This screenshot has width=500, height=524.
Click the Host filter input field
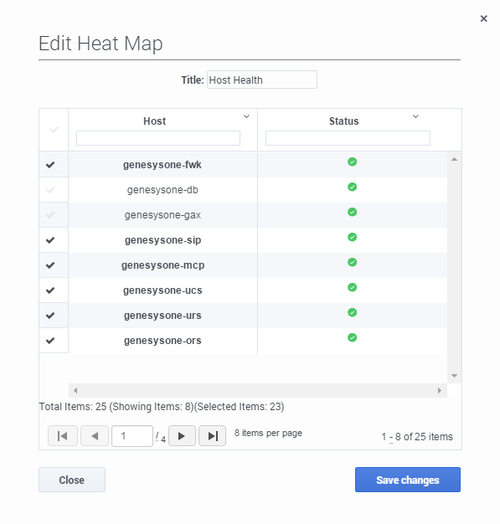point(158,138)
